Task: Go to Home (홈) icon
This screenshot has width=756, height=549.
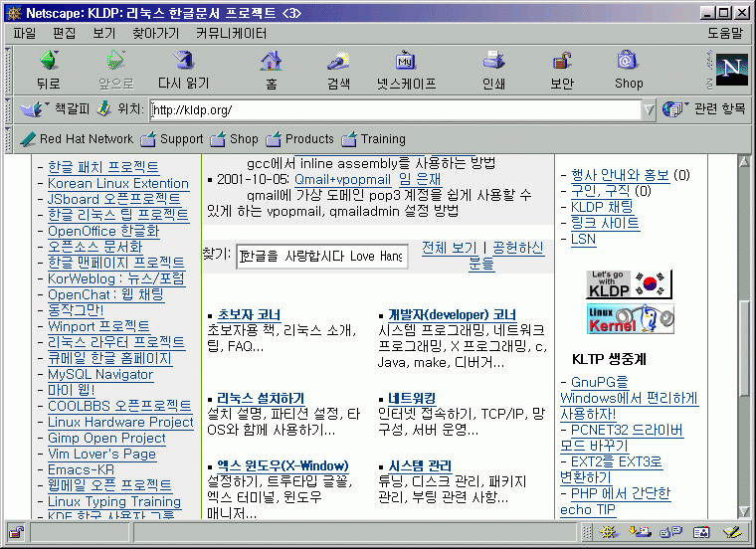Action: 272,61
